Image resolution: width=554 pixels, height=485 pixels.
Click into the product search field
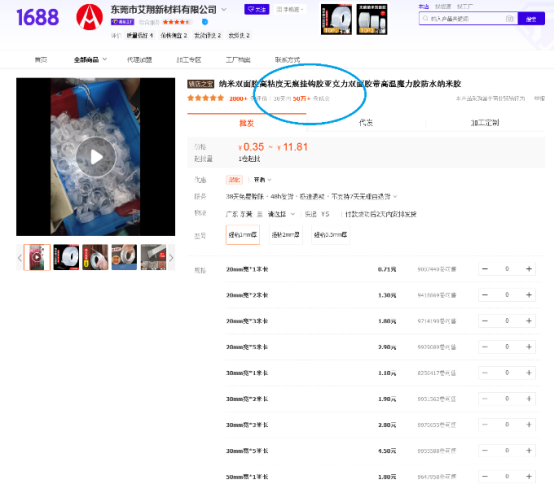(464, 18)
